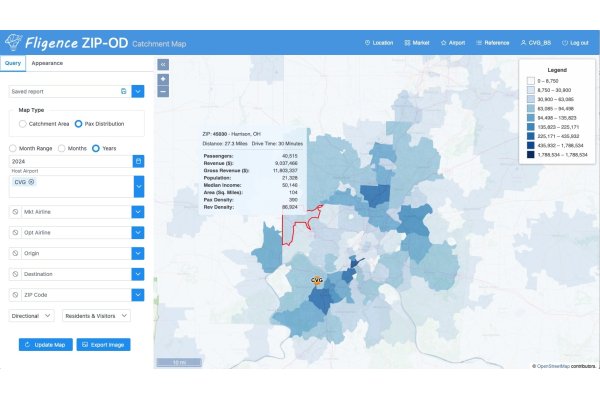This screenshot has width=600, height=400.
Task: Choose the Months option
Action: (x=61, y=148)
